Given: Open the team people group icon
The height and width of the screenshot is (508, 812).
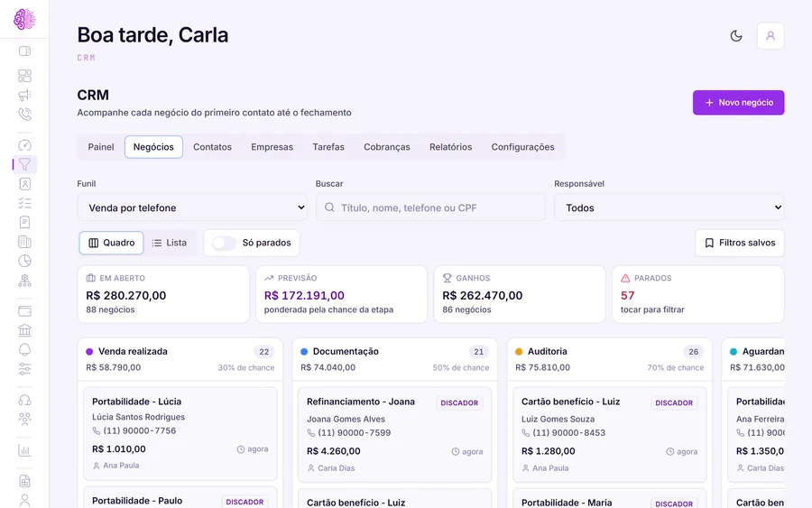Looking at the screenshot, I should click(x=24, y=419).
